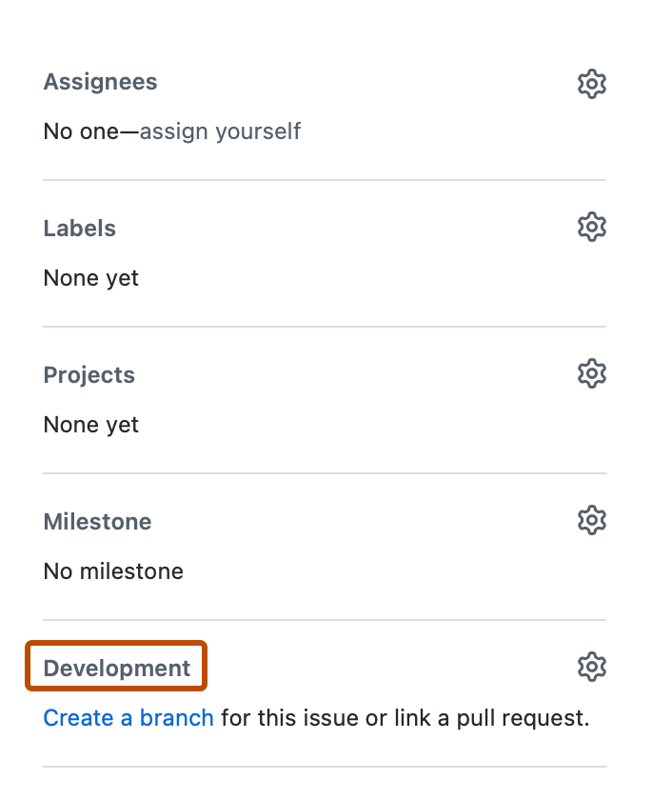Click No milestone text

(x=112, y=571)
